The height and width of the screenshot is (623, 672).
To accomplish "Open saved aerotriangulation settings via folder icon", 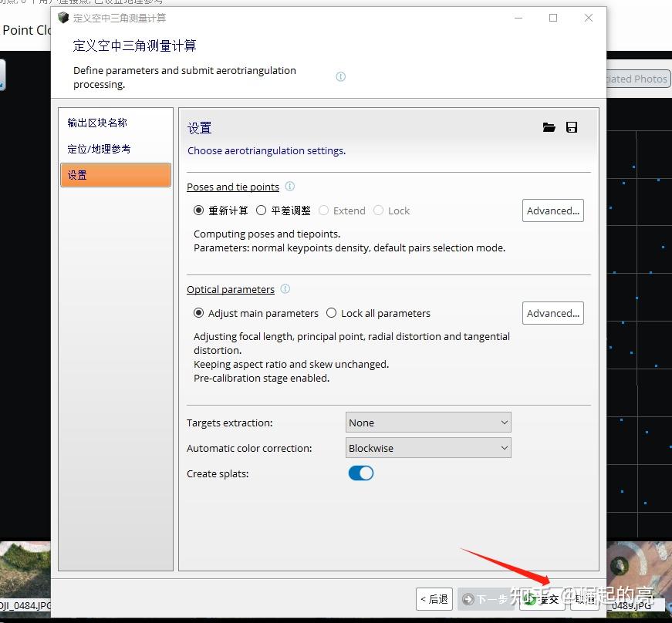I will [549, 127].
